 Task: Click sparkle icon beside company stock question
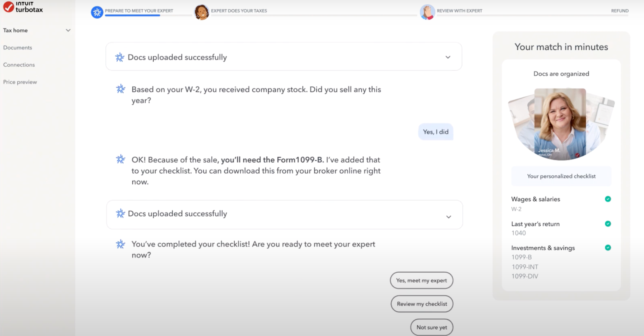pyautogui.click(x=121, y=89)
